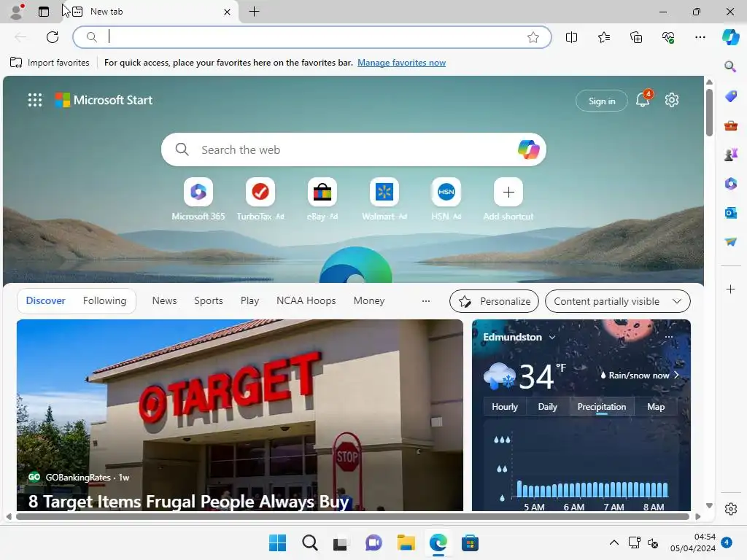Refresh the current page

point(53,37)
